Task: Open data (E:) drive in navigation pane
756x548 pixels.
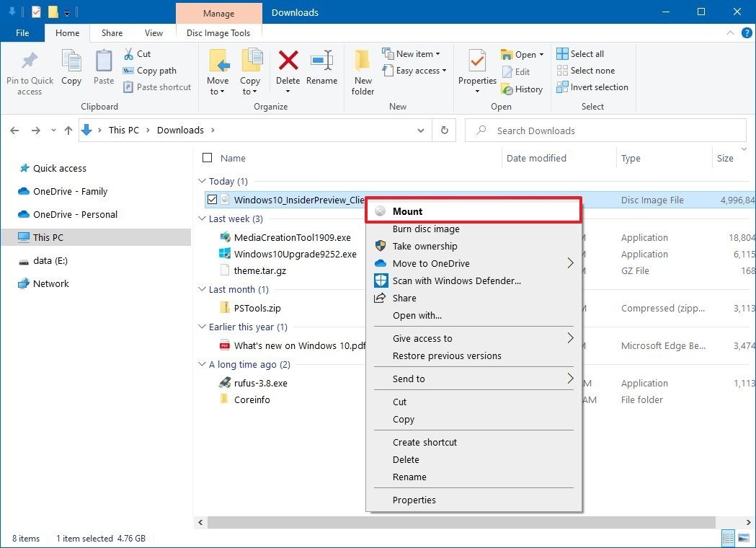Action: pos(50,260)
